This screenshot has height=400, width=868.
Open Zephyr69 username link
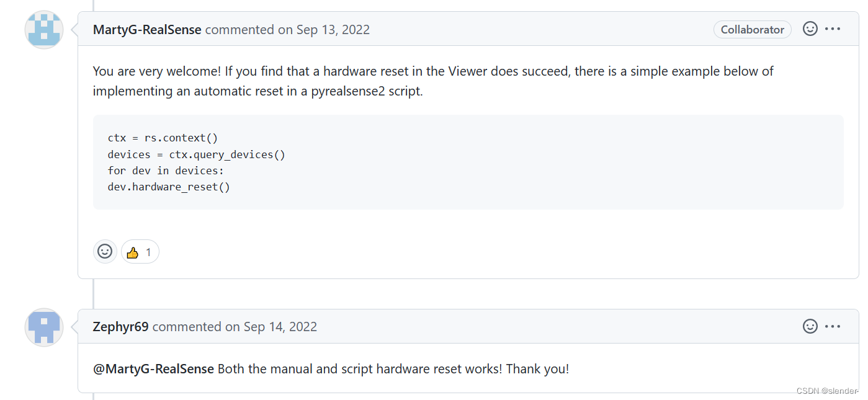120,326
